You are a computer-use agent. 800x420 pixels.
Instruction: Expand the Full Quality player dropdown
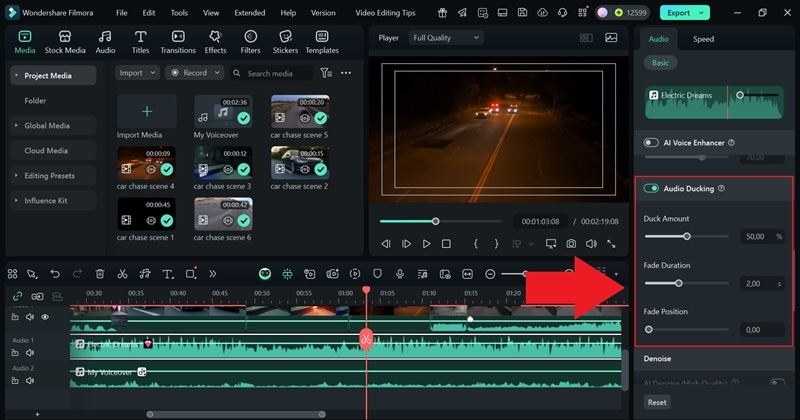point(446,38)
